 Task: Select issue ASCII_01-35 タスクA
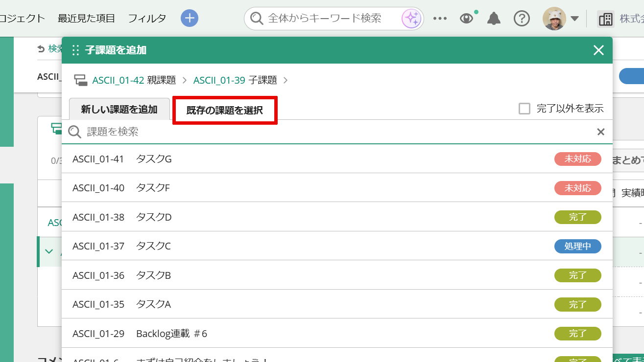coord(337,304)
